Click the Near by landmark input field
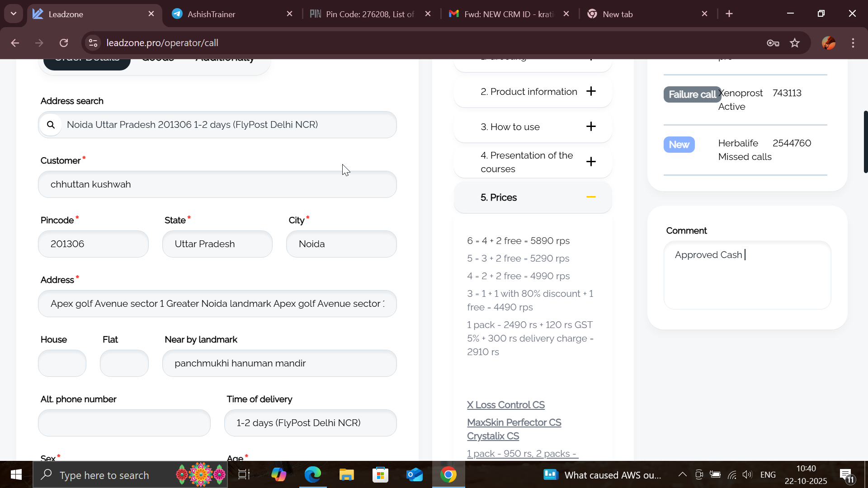Viewport: 868px width, 488px height. click(279, 363)
